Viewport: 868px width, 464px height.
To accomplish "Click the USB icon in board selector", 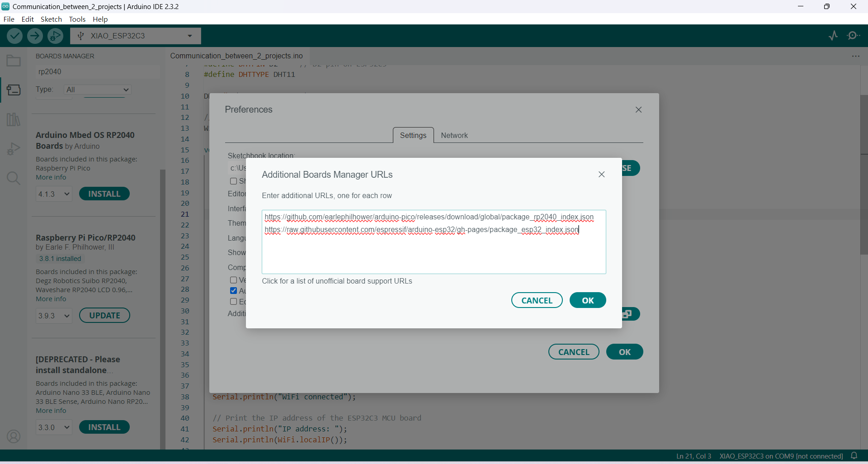I will [x=80, y=36].
